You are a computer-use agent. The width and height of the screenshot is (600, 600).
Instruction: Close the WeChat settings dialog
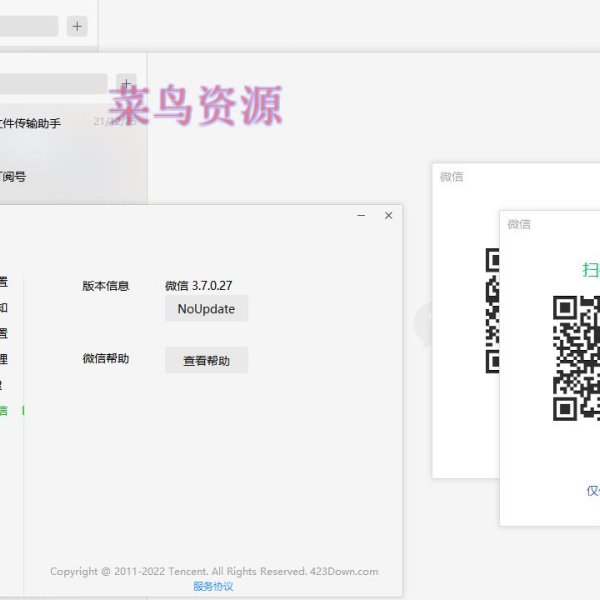[x=389, y=215]
